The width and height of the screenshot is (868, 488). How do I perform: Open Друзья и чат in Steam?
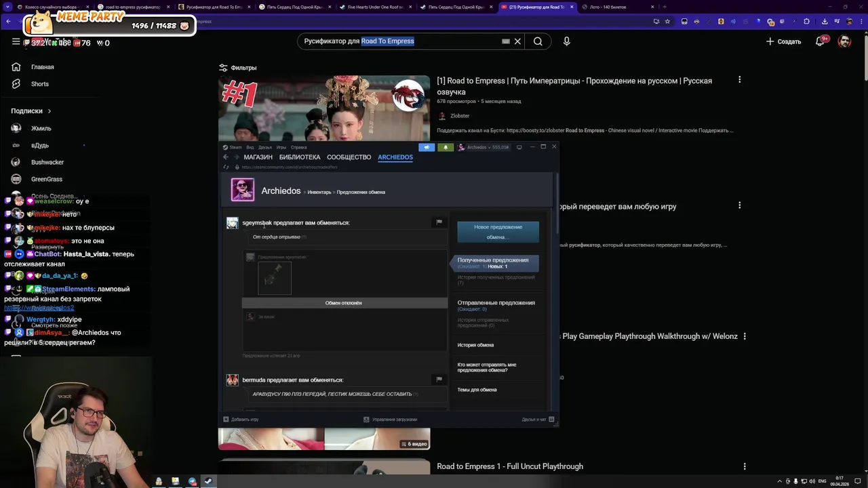coord(537,420)
